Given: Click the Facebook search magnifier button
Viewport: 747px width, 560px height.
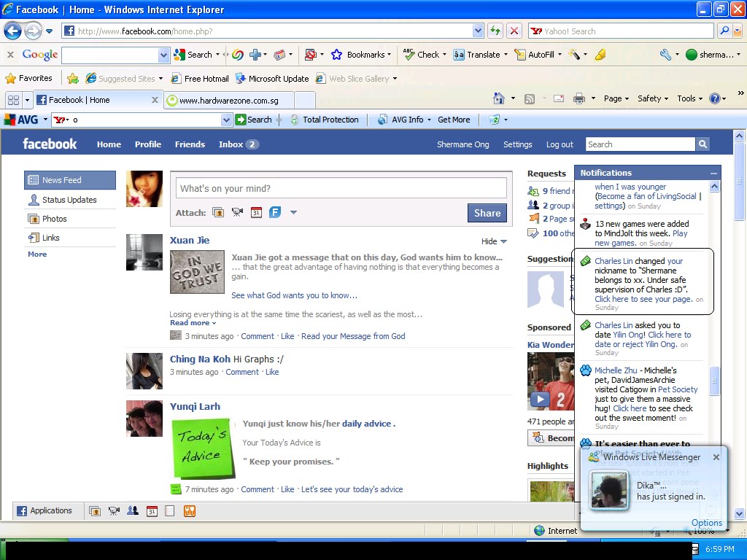Looking at the screenshot, I should coord(703,144).
